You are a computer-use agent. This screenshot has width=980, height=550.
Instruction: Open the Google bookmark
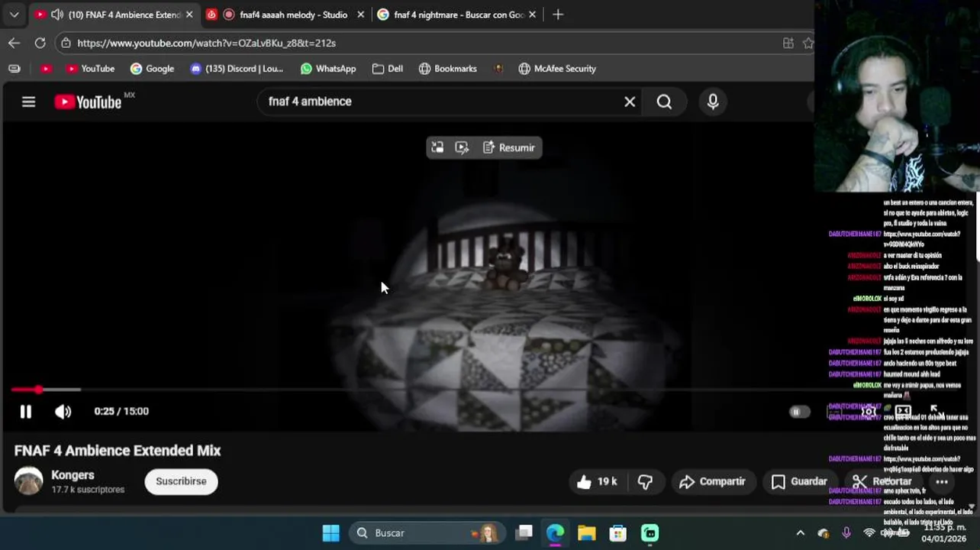152,69
